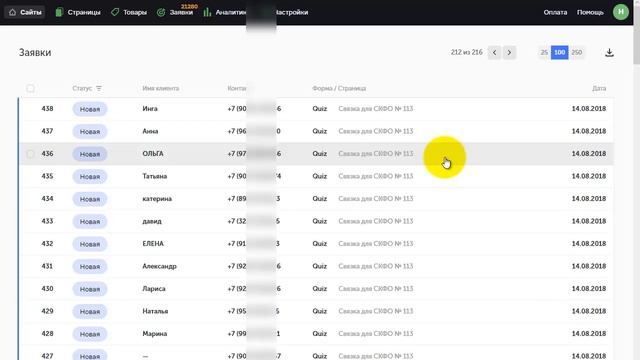Open the Страницы section
Viewport: 640px width, 360px height.
[x=78, y=12]
